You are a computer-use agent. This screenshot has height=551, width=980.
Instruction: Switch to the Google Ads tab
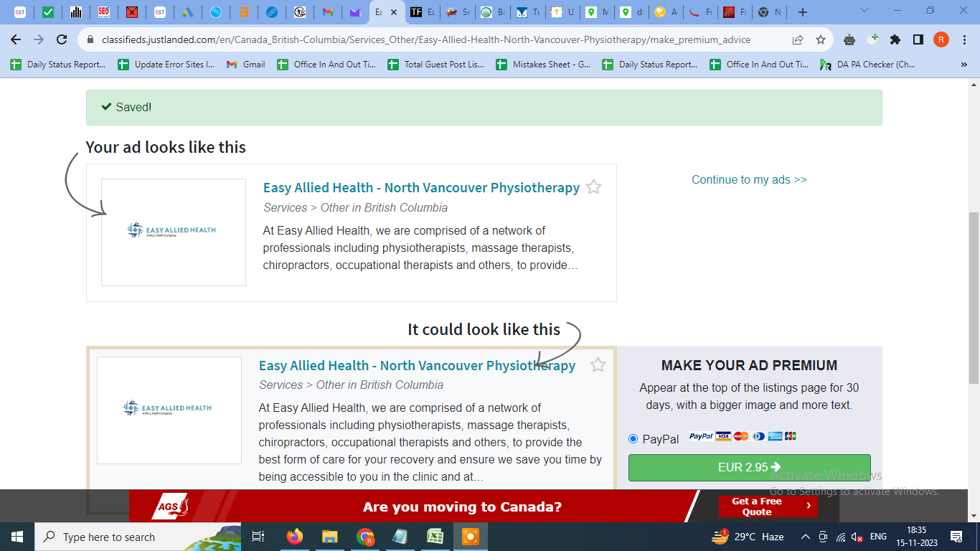click(x=187, y=12)
